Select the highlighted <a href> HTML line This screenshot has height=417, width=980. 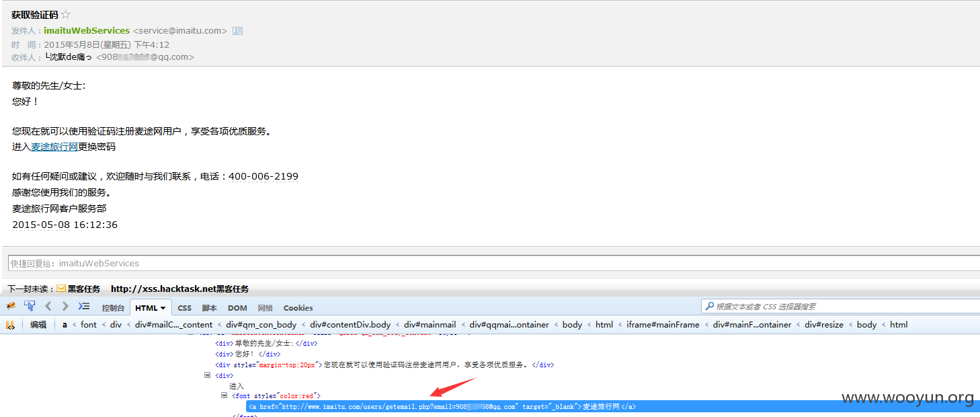pyautogui.click(x=612, y=406)
